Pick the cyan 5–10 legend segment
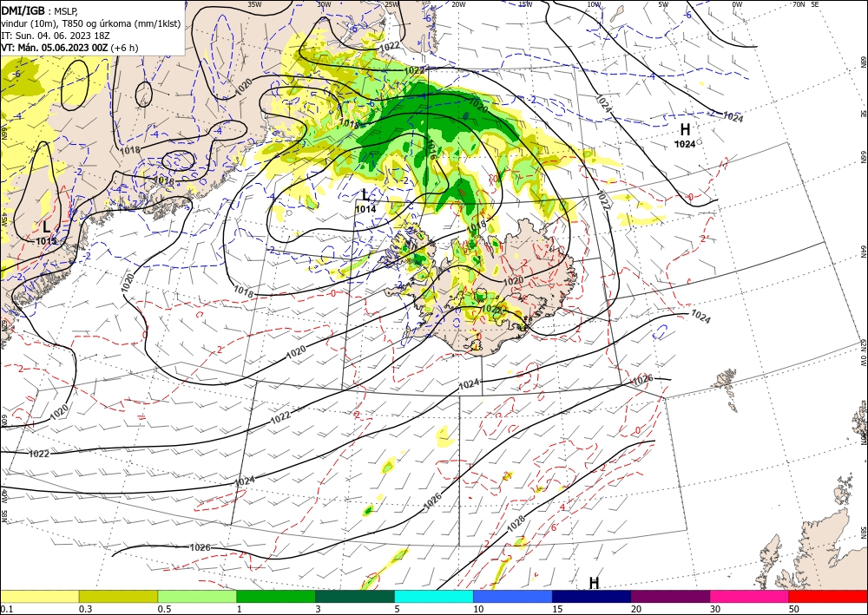 434,596
